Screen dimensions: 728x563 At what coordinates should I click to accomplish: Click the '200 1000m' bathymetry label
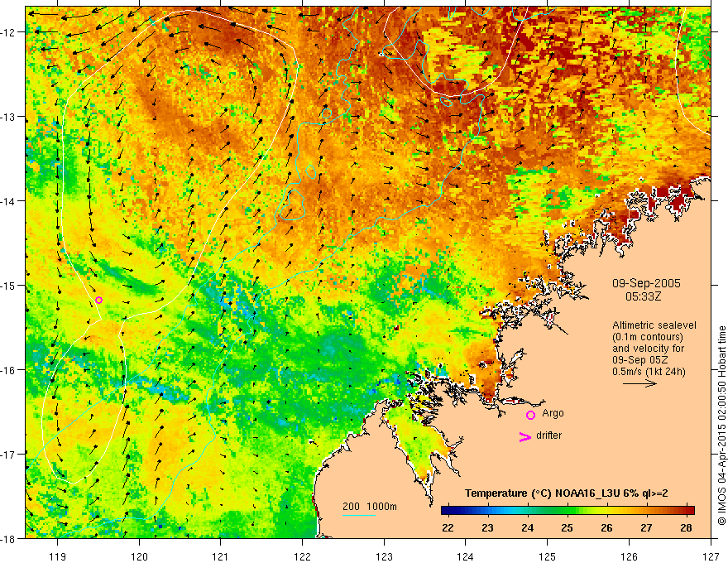tap(370, 507)
